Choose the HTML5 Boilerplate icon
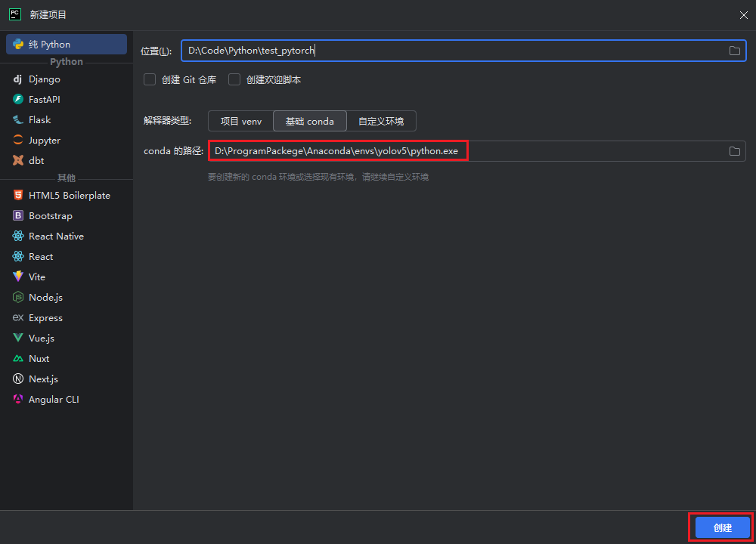This screenshot has height=544, width=756. coord(18,196)
